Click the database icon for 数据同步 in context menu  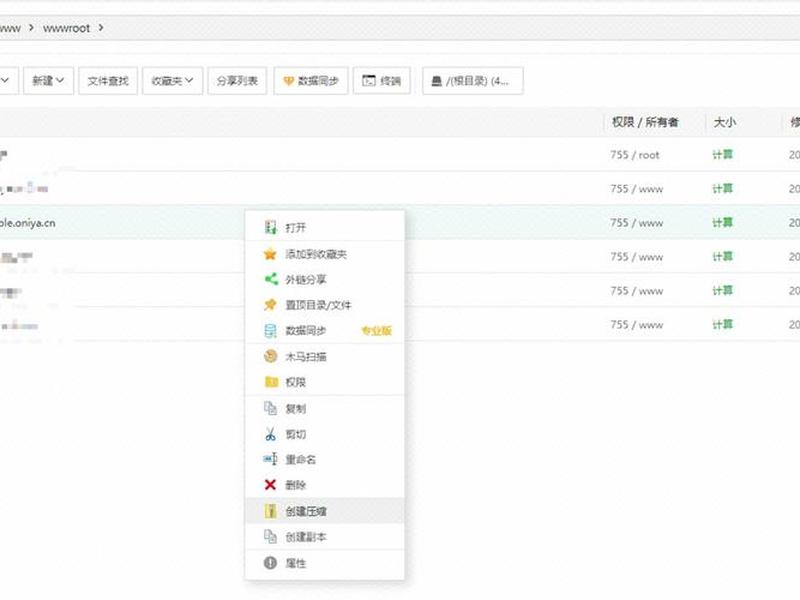click(x=270, y=331)
